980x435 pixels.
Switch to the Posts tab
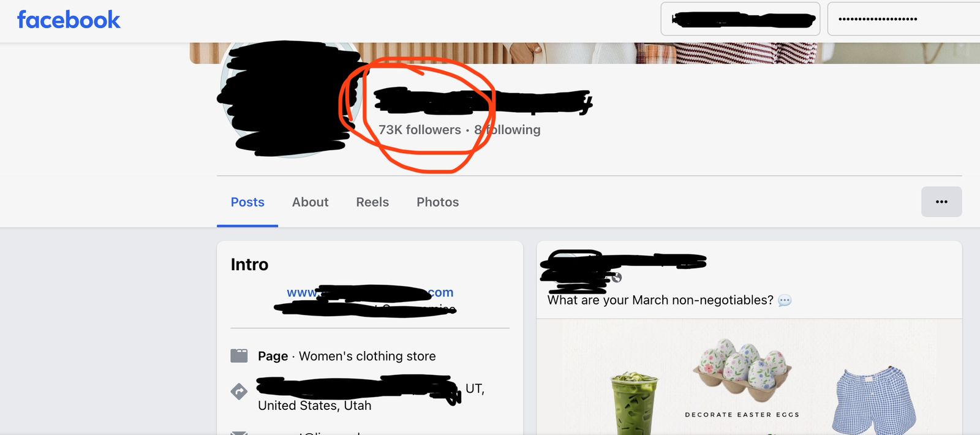[x=247, y=202]
